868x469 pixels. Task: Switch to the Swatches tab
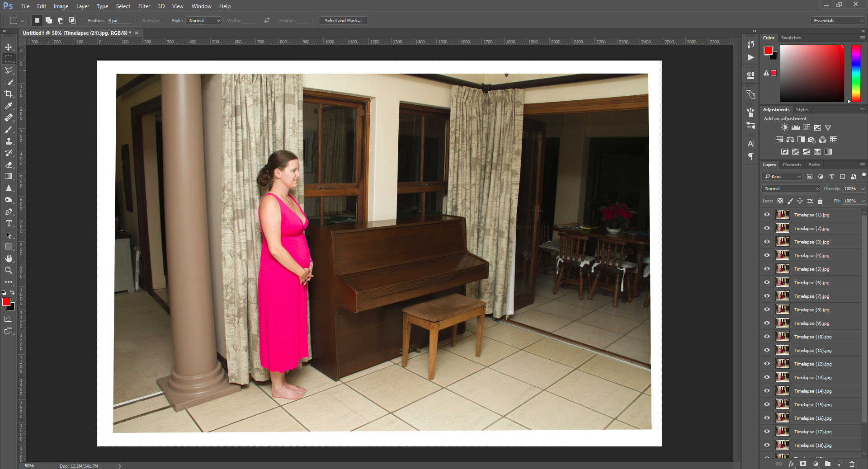[x=791, y=38]
